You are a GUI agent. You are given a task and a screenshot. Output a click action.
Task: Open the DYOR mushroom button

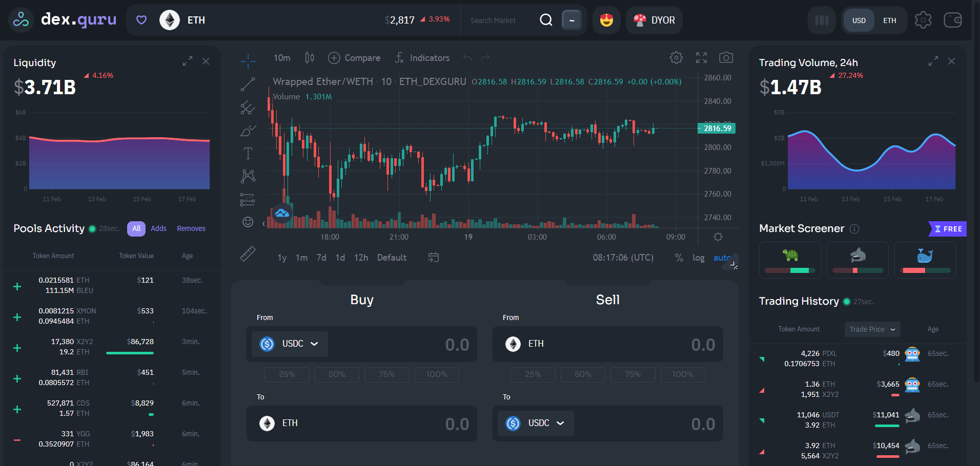[x=654, y=20]
